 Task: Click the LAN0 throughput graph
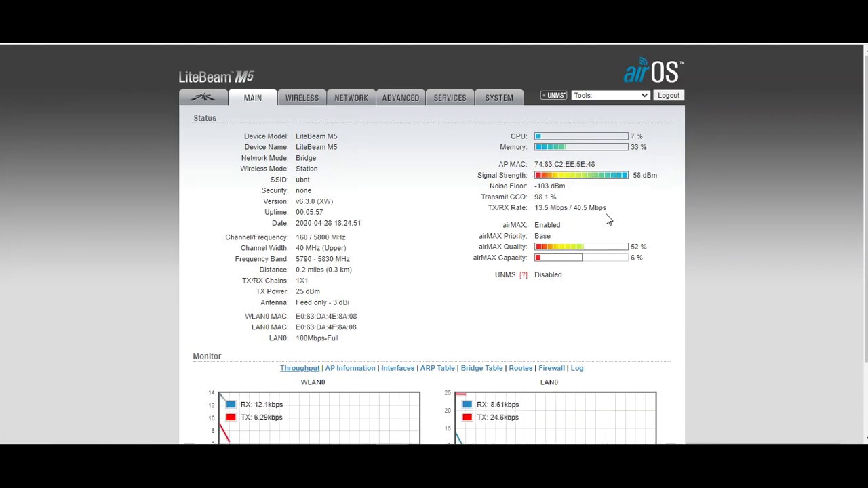click(x=555, y=418)
